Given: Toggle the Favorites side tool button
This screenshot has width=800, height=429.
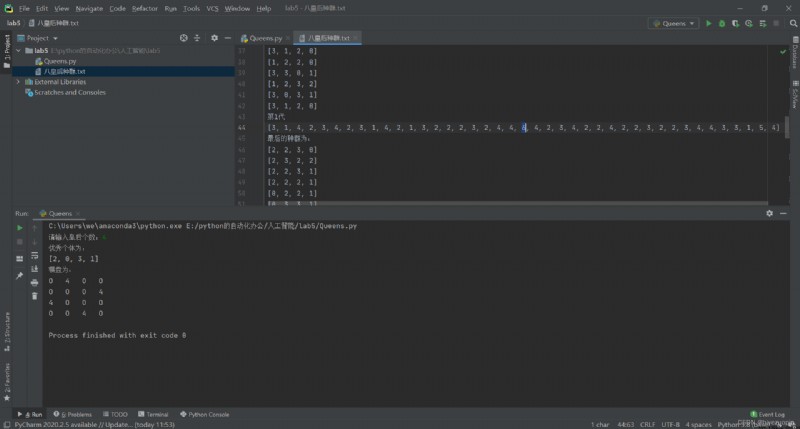Looking at the screenshot, I should [7, 382].
